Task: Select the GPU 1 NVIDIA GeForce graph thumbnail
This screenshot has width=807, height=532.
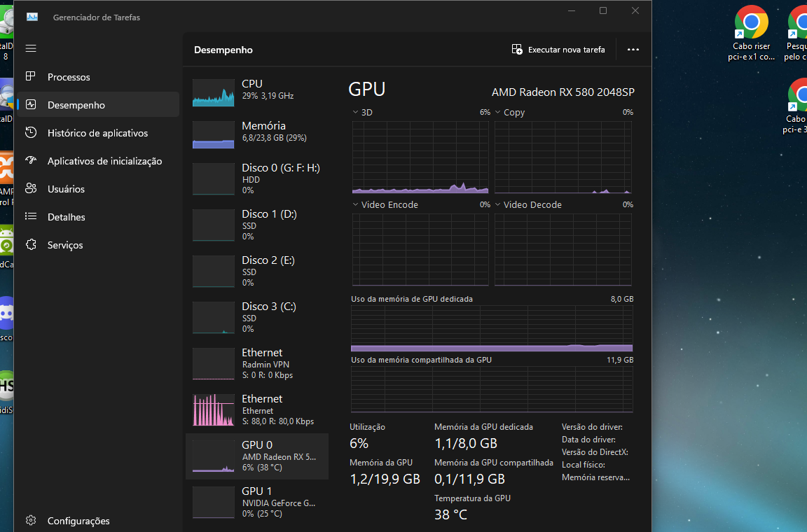Action: point(213,503)
